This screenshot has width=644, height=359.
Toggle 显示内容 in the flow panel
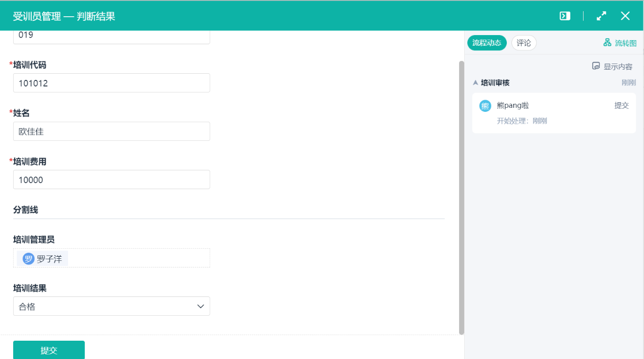pos(613,67)
